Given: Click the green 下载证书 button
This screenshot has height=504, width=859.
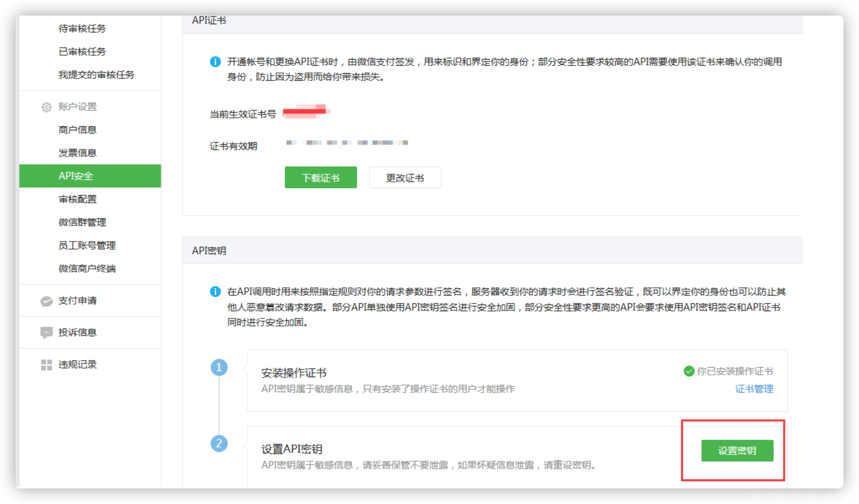Looking at the screenshot, I should [320, 177].
